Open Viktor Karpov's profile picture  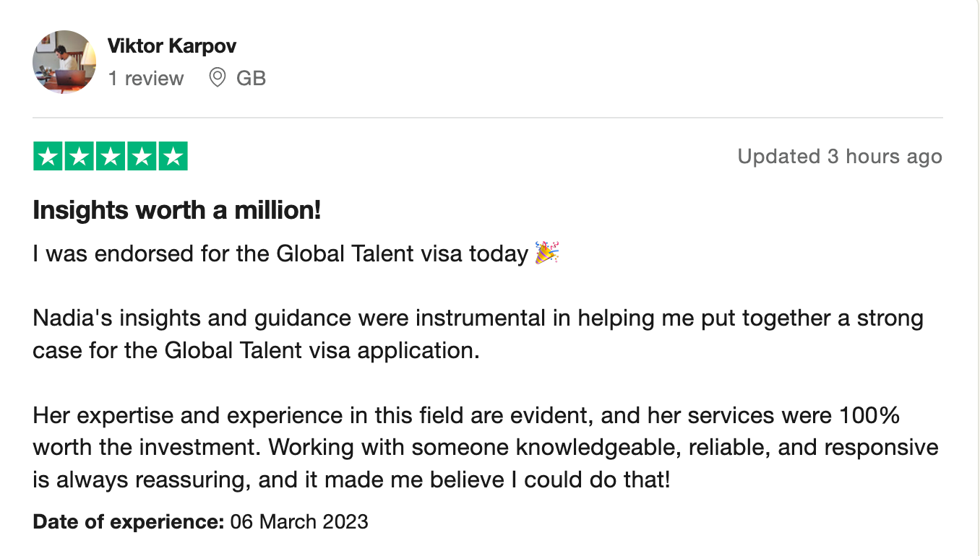coord(64,61)
